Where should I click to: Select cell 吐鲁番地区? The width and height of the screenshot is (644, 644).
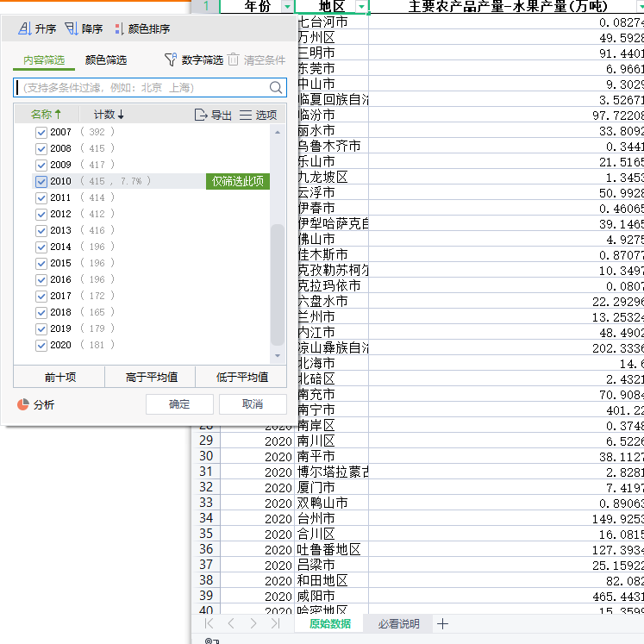tap(331, 549)
